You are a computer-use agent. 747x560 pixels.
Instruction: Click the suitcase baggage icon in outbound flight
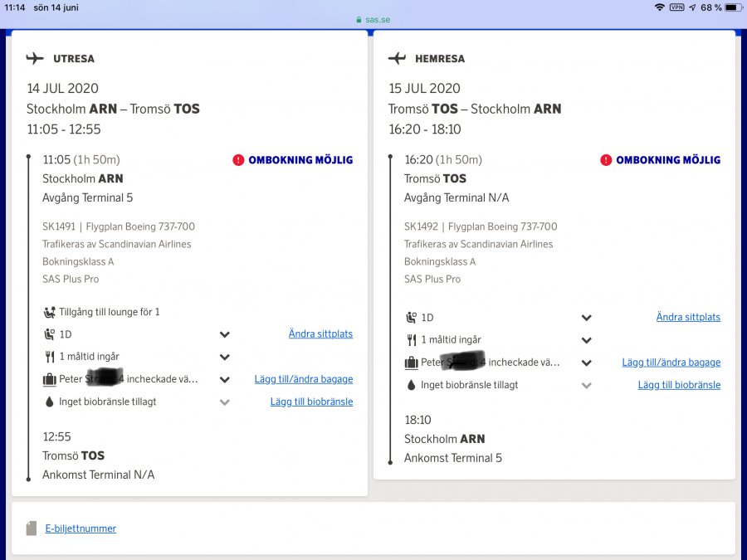pos(49,380)
